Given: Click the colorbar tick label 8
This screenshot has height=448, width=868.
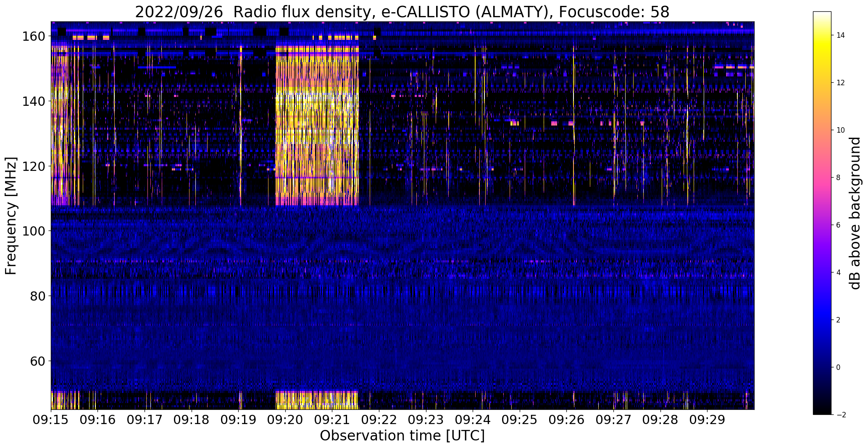Looking at the screenshot, I should pyautogui.click(x=839, y=178).
